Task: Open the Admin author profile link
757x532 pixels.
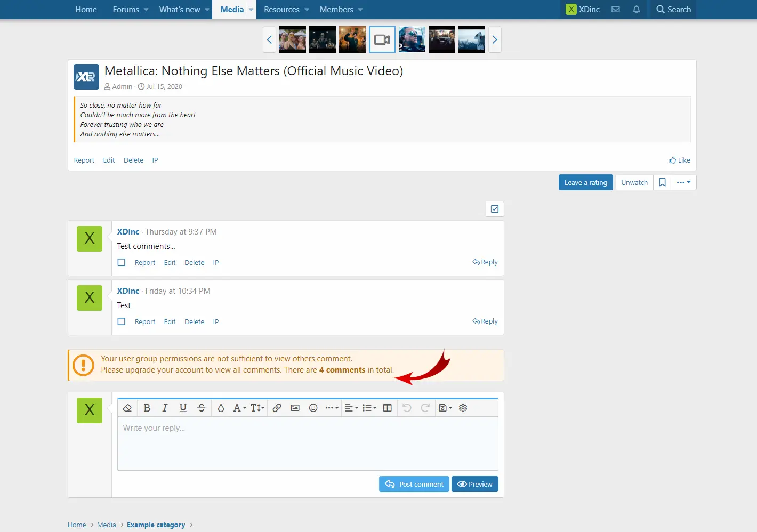Action: pos(122,86)
